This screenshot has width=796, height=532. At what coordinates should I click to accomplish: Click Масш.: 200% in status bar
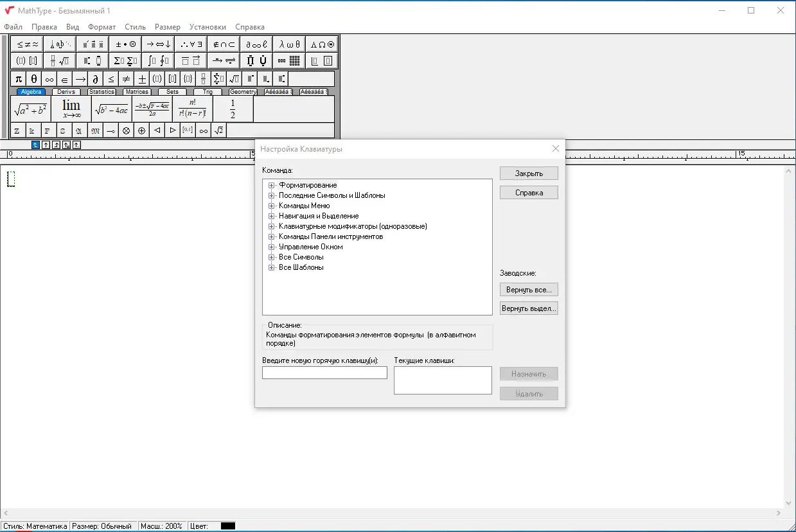[x=161, y=526]
